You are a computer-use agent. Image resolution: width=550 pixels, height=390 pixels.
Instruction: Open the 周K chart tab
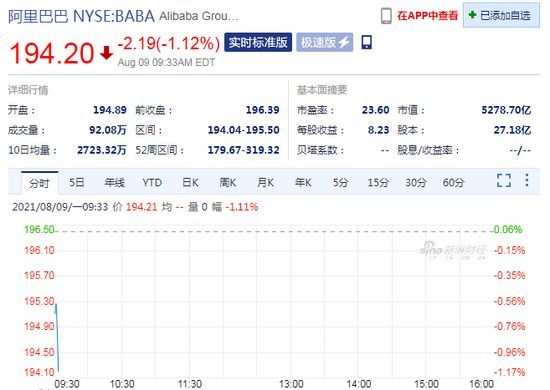(x=228, y=182)
